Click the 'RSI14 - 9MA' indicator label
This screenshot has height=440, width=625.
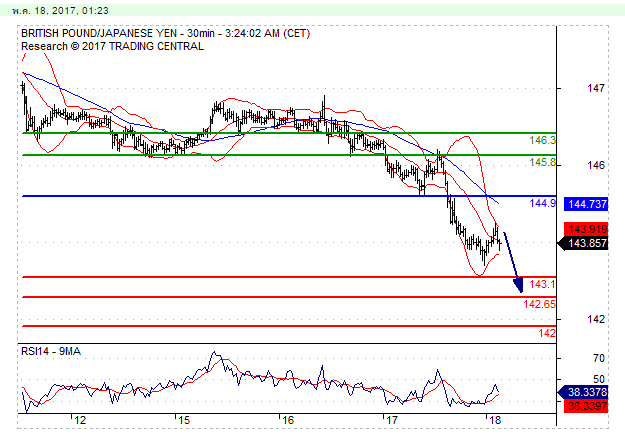(51, 351)
